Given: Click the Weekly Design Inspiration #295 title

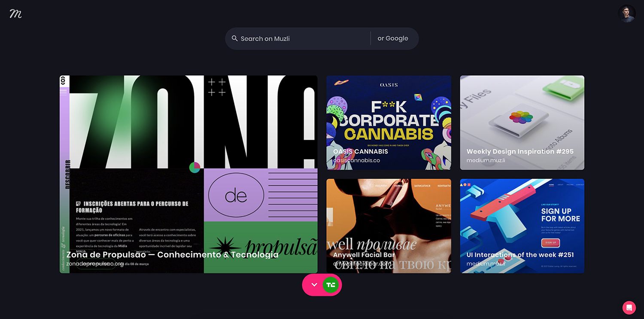Looking at the screenshot, I should point(520,151).
